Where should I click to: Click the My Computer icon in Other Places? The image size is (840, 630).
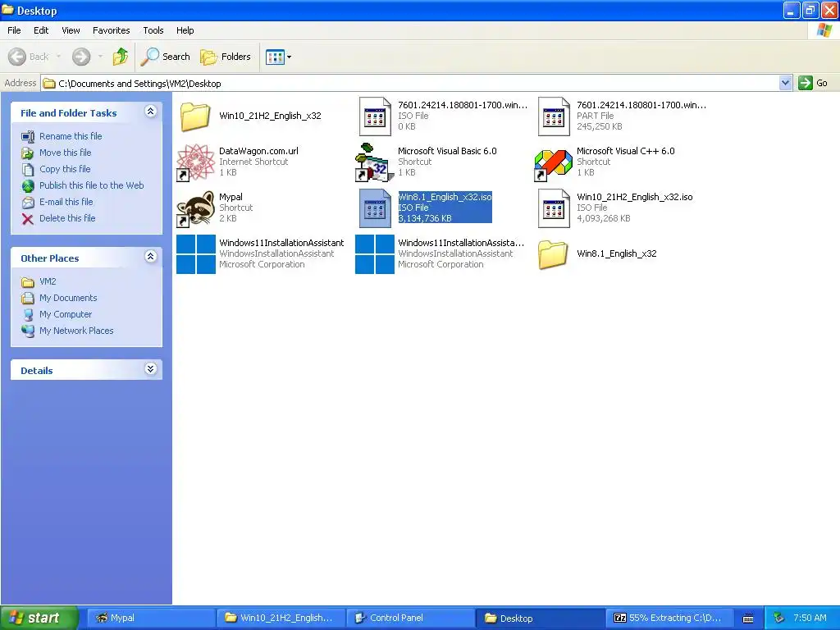[x=28, y=314]
